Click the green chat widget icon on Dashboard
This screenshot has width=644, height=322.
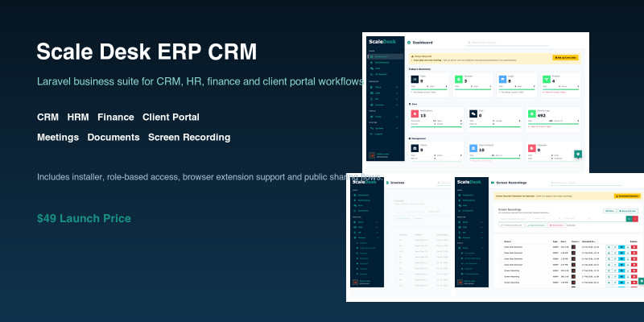[578, 153]
